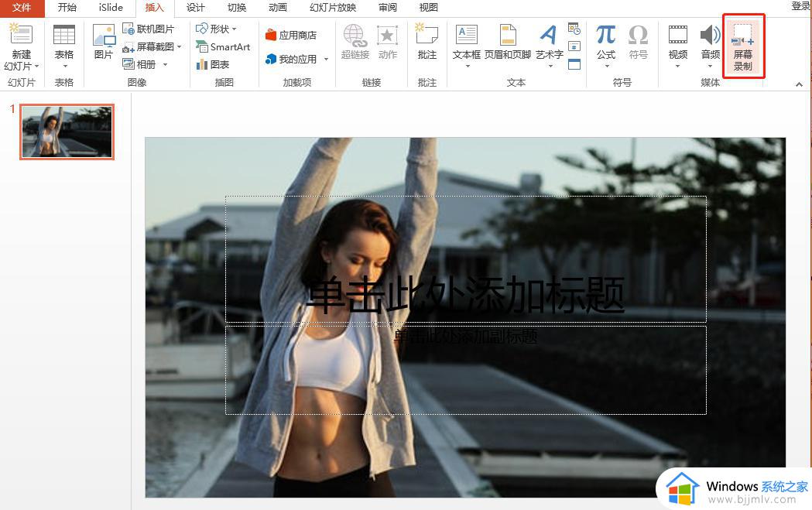Open the 审阅 review tab
The height and width of the screenshot is (510, 812).
coord(388,8)
